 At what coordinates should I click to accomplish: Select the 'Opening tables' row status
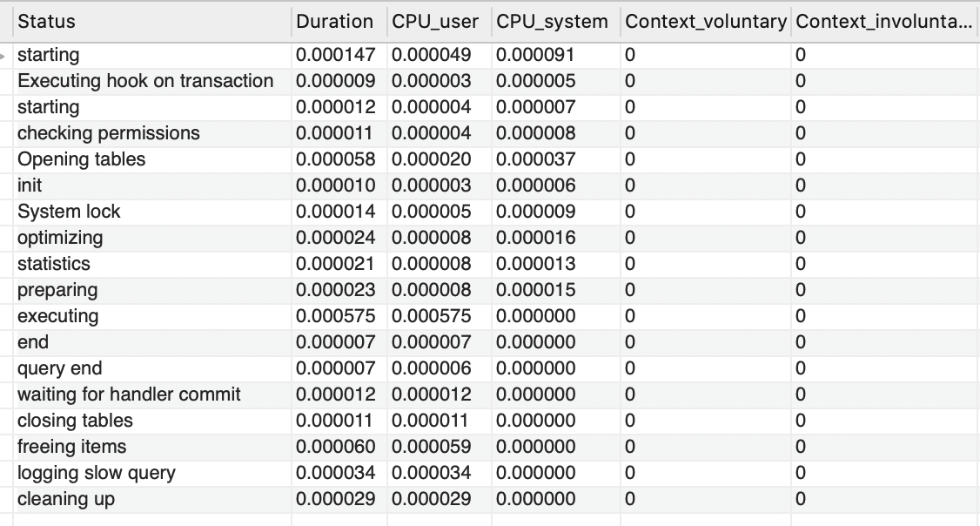point(82,159)
